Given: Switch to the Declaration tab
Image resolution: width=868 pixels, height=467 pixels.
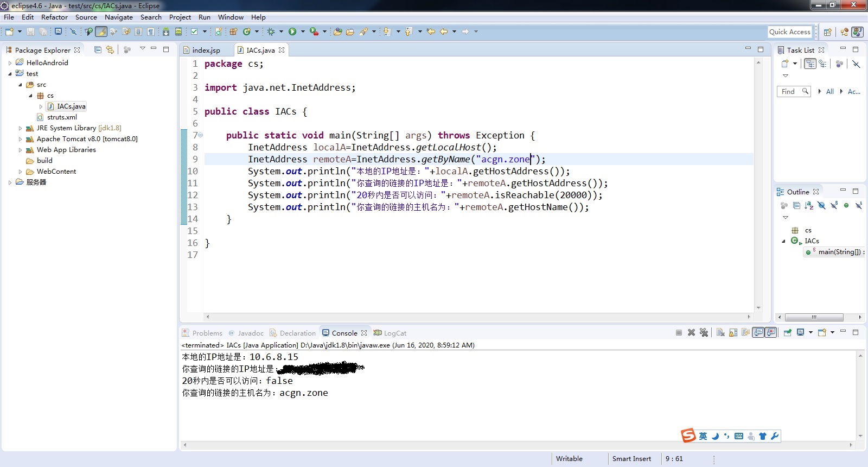Looking at the screenshot, I should 293,333.
